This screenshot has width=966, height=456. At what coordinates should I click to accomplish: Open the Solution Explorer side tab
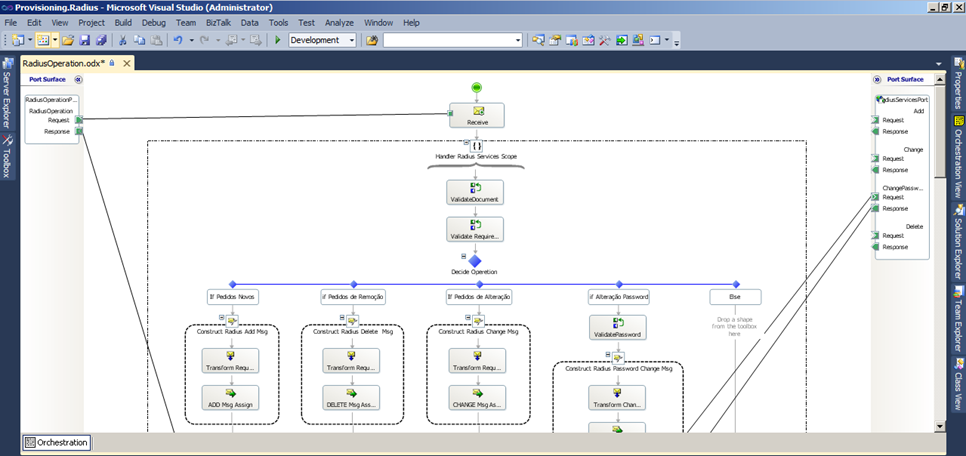tap(959, 242)
